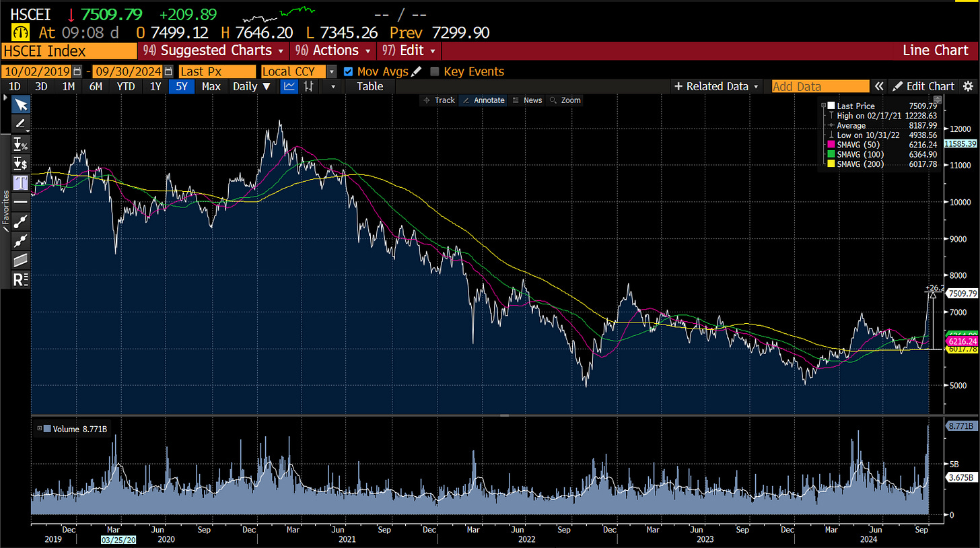Select the YTD range tab

point(126,86)
